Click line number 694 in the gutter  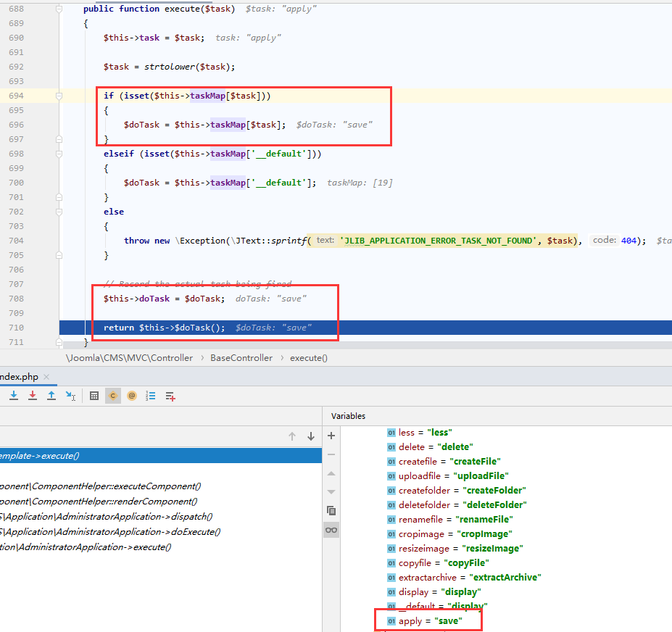16,96
